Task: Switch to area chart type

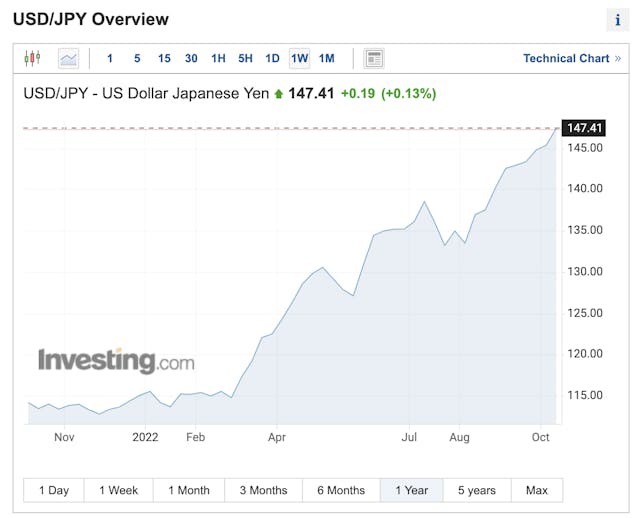Action: pos(68,58)
